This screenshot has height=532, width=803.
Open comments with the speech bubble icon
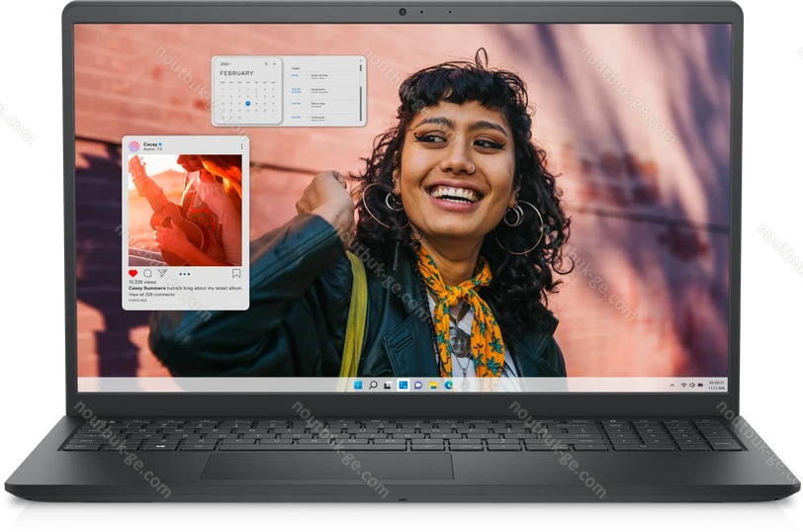(x=147, y=273)
